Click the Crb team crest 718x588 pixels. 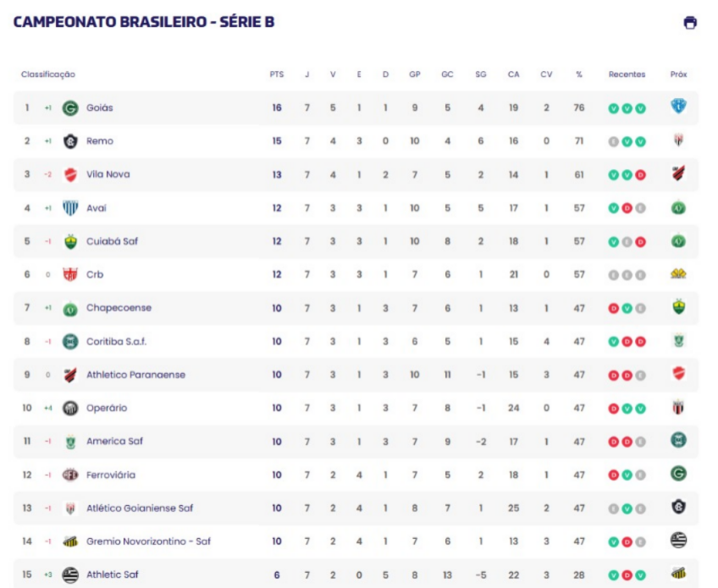[70, 275]
